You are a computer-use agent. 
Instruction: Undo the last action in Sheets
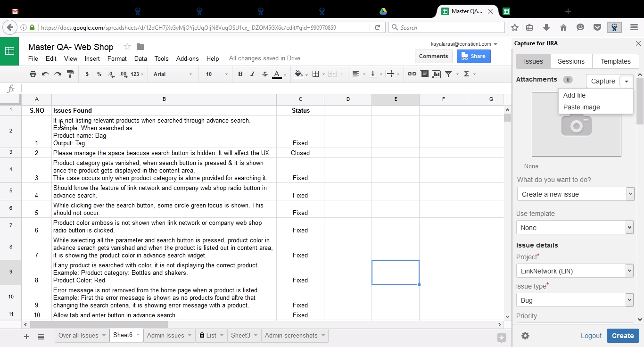pos(45,74)
